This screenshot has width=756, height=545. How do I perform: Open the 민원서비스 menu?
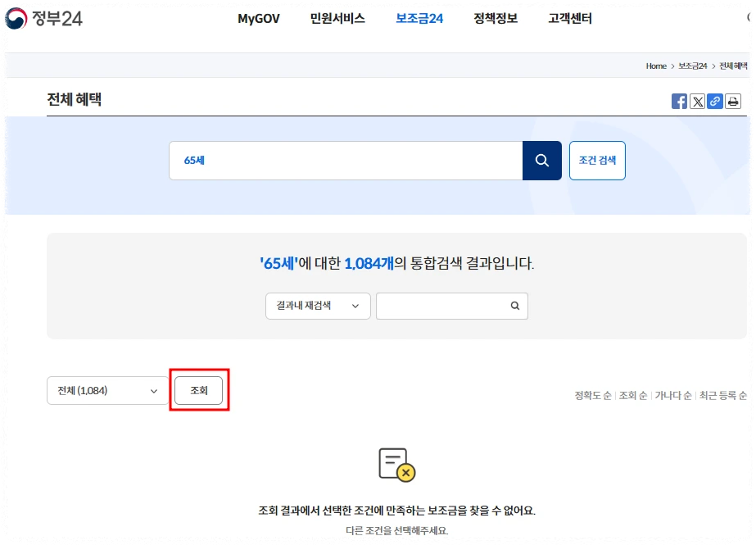point(337,18)
